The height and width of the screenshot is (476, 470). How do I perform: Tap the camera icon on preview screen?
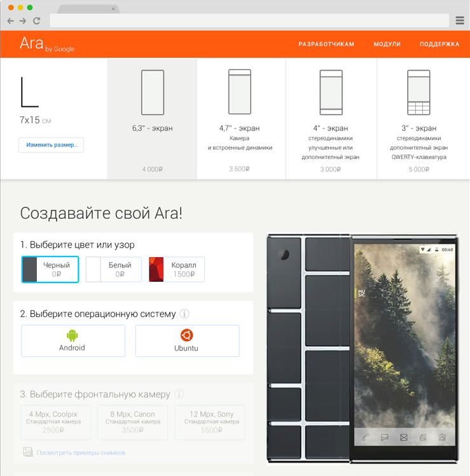pos(442,437)
